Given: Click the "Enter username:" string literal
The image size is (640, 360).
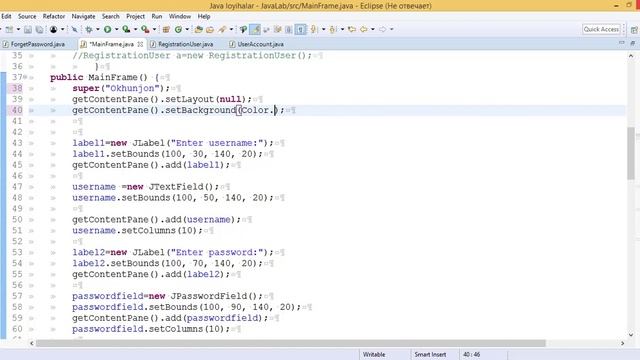Looking at the screenshot, I should click(x=217, y=143).
